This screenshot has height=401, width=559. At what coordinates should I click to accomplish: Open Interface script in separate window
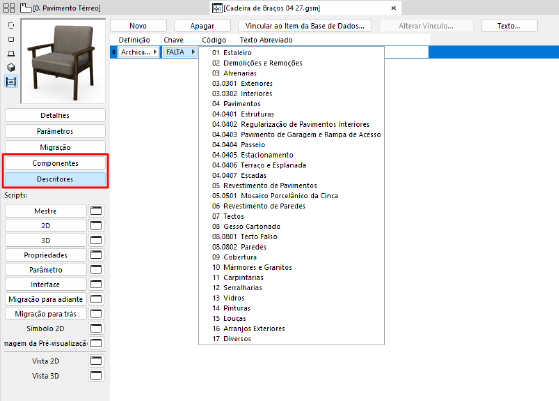[x=96, y=284]
